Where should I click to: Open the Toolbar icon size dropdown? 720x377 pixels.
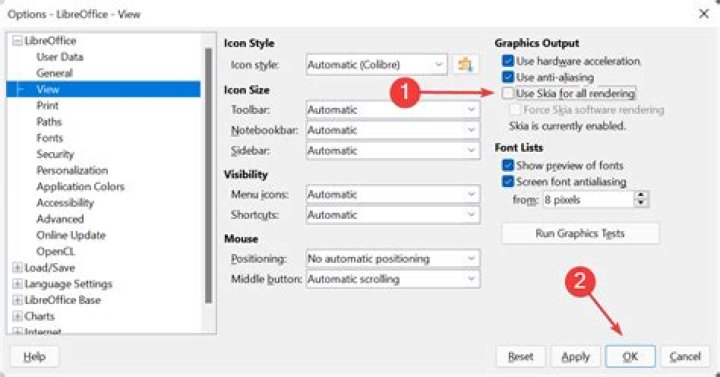click(x=393, y=110)
